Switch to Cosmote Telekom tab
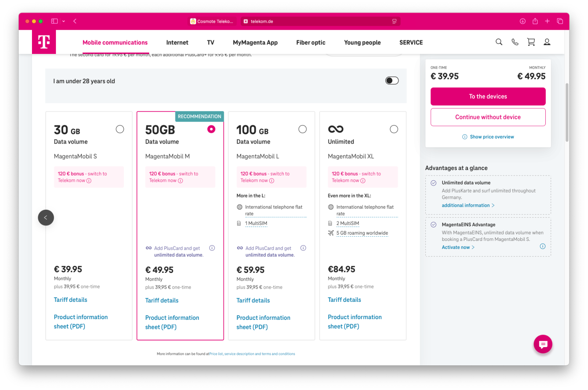This screenshot has width=588, height=390. pos(212,21)
